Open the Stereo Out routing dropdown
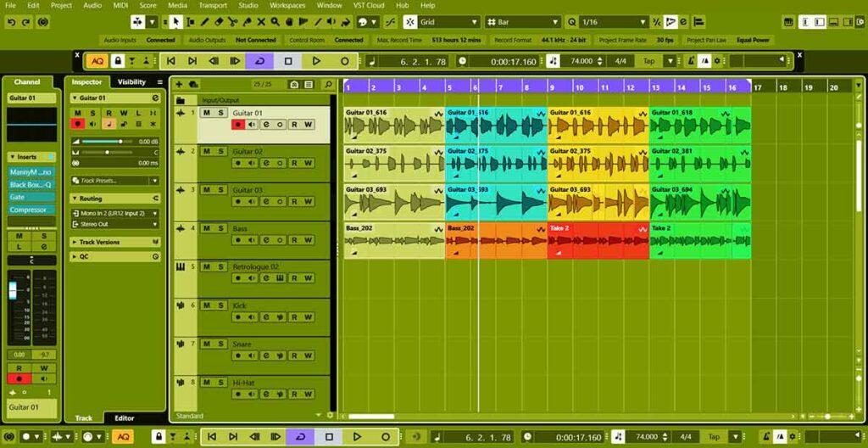The height and width of the screenshot is (448, 868). coord(115,225)
